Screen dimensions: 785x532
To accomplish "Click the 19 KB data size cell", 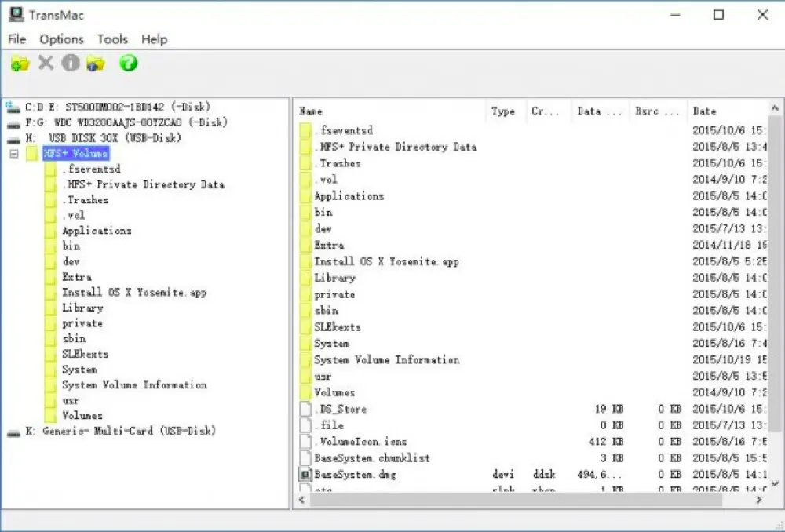I will click(609, 409).
